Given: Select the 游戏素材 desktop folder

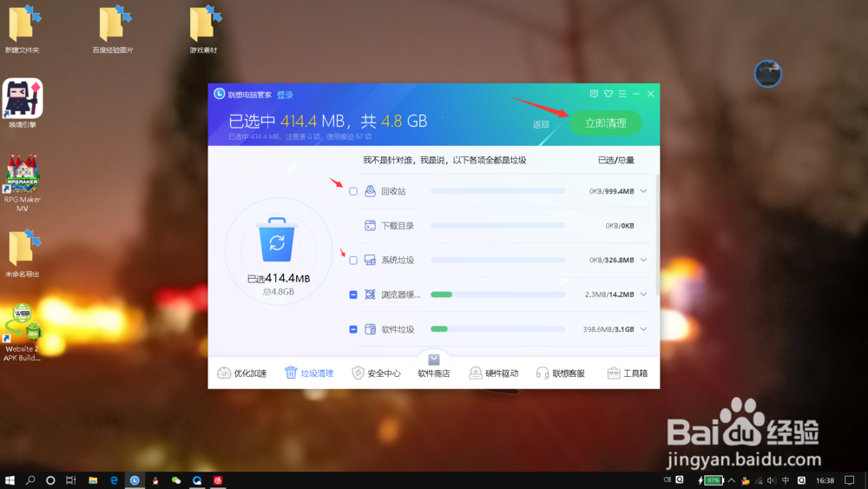Looking at the screenshot, I should 203,30.
